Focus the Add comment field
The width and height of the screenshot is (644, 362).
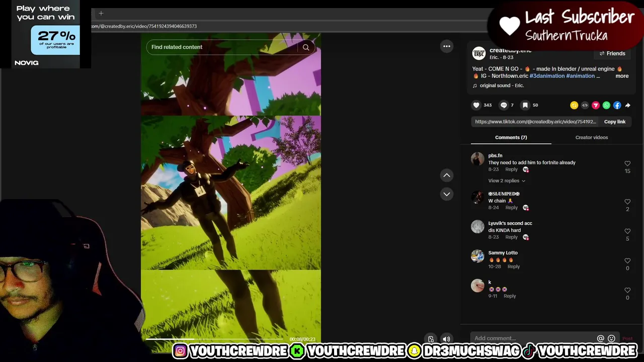(533, 338)
